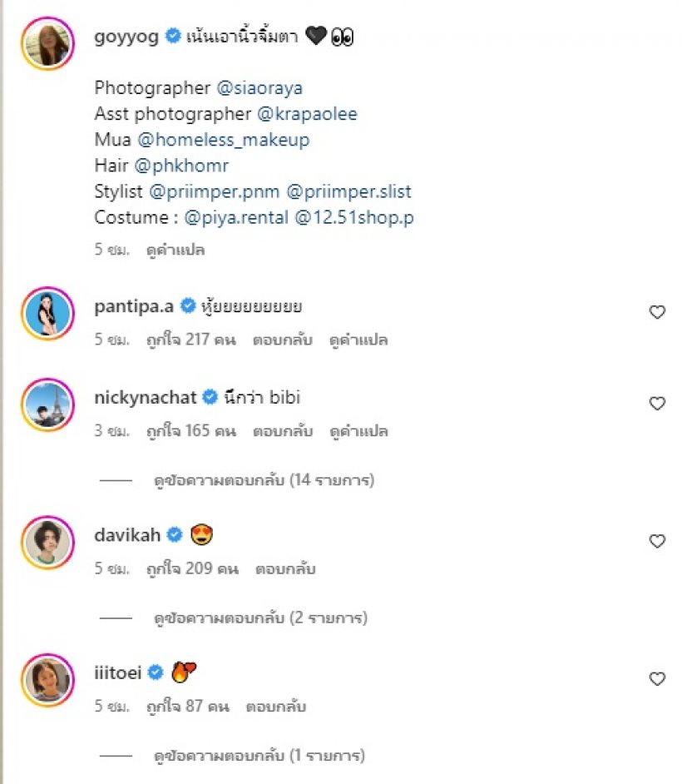Like pantipa.a's comment with the heart
682x784 pixels.
tap(657, 312)
